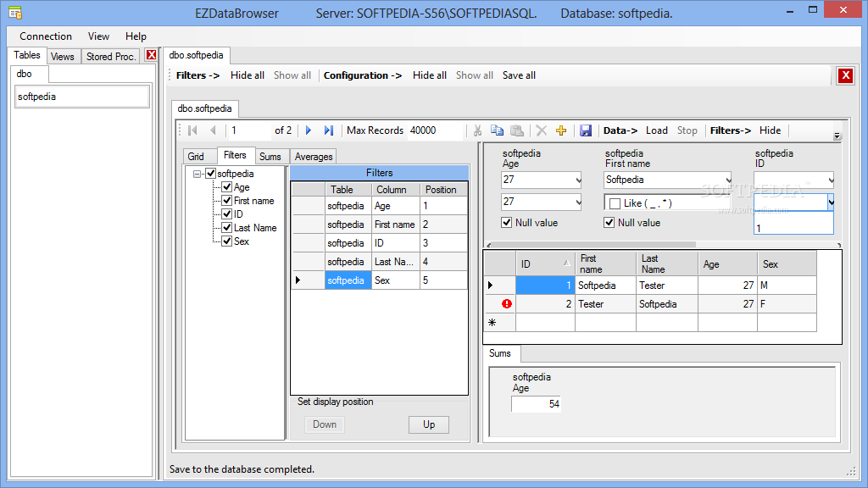Save data with floppy disk icon
Screen dimensions: 868x488
tap(586, 130)
